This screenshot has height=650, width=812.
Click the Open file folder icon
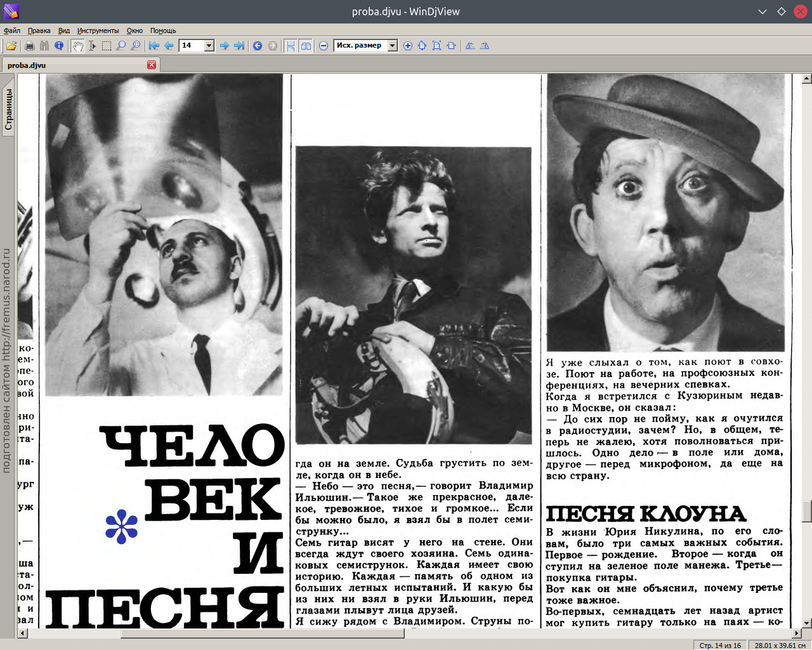pyautogui.click(x=11, y=46)
